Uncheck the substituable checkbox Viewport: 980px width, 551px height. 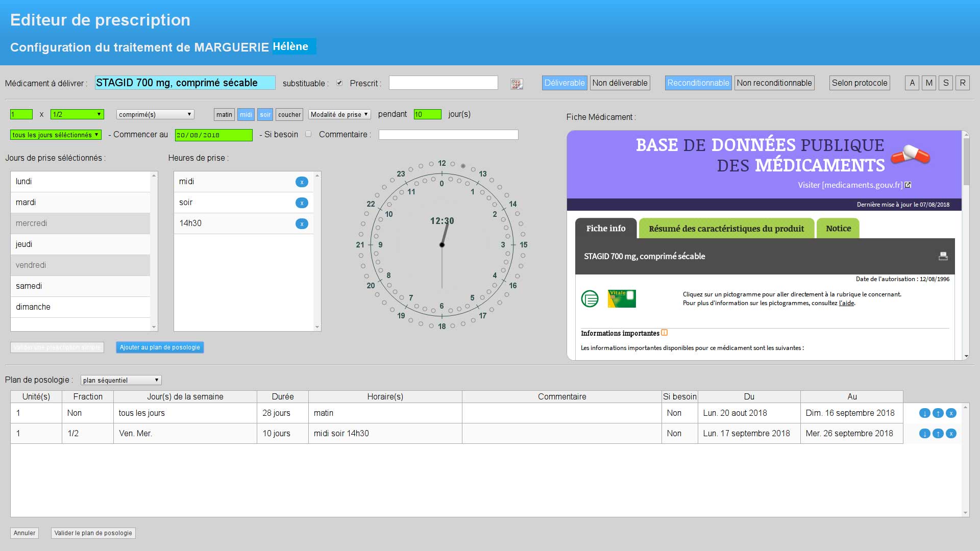pos(339,83)
